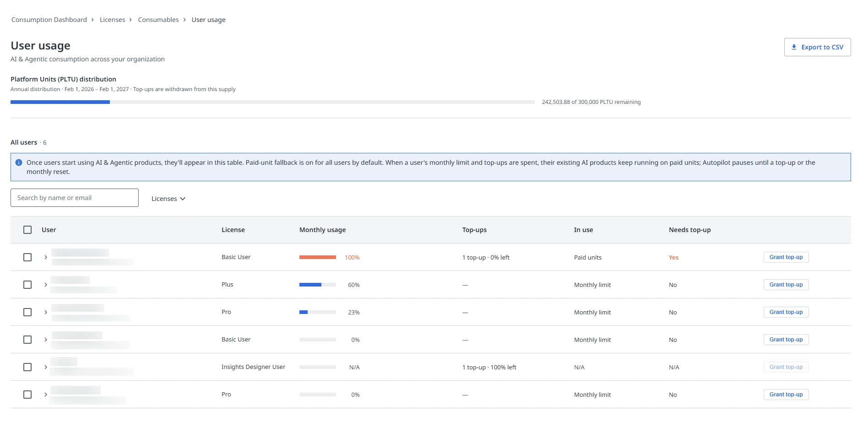This screenshot has width=868, height=422.
Task: Expand the Pro user row with 0% usage
Action: (x=46, y=395)
